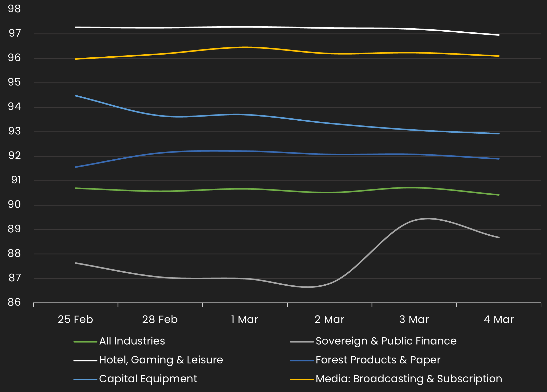Click the gray Sovereign & Public Finance swatch
This screenshot has width=547, height=392.
click(x=302, y=342)
